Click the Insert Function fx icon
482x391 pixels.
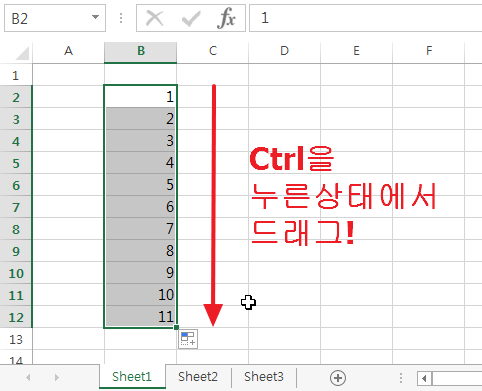click(226, 18)
